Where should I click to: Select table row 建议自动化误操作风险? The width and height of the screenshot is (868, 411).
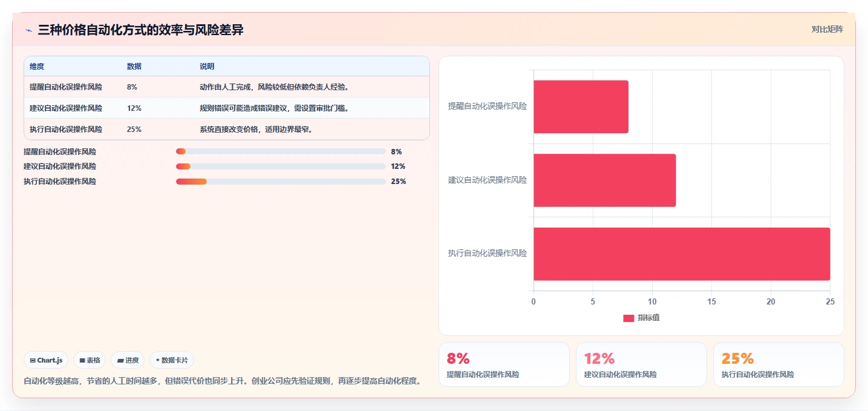point(227,108)
